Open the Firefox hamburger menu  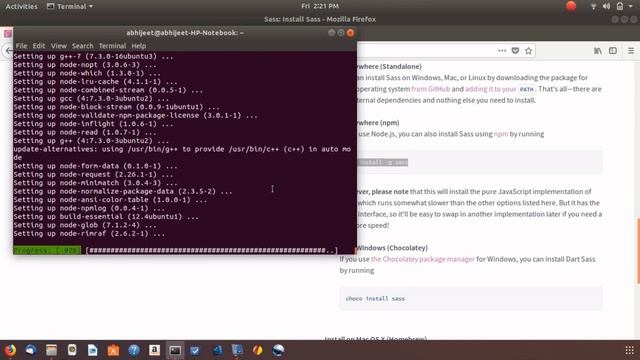[x=631, y=51]
